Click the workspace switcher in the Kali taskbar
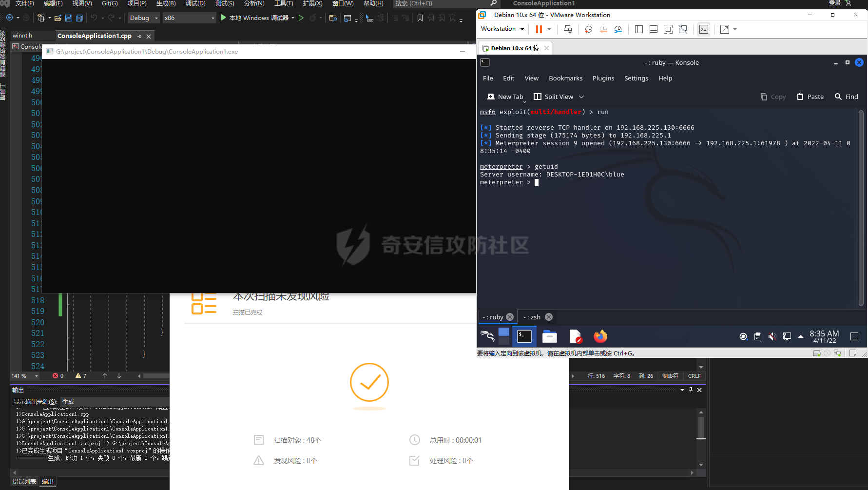Screen dimensions: 868x490 504,336
